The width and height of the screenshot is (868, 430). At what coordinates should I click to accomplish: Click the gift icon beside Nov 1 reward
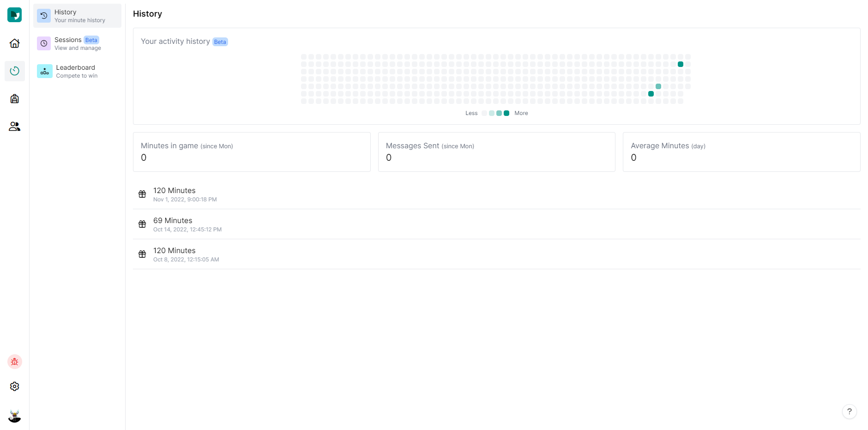click(142, 194)
